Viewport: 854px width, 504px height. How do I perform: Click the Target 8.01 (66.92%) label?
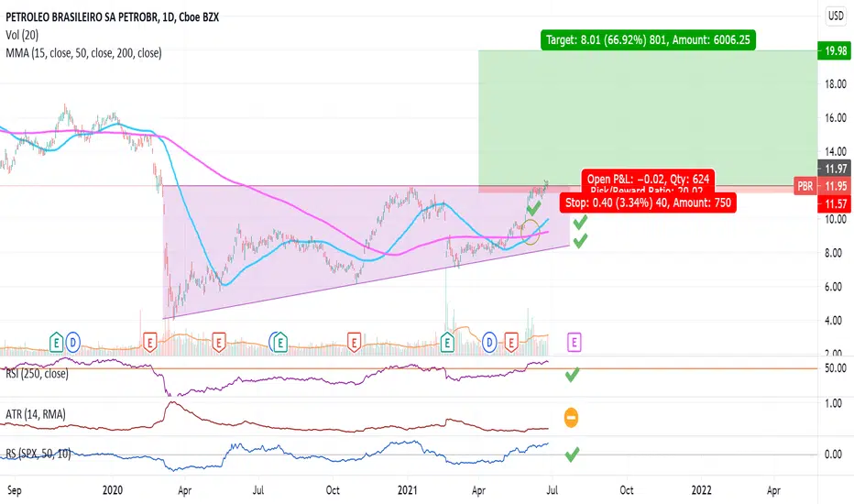(x=648, y=39)
